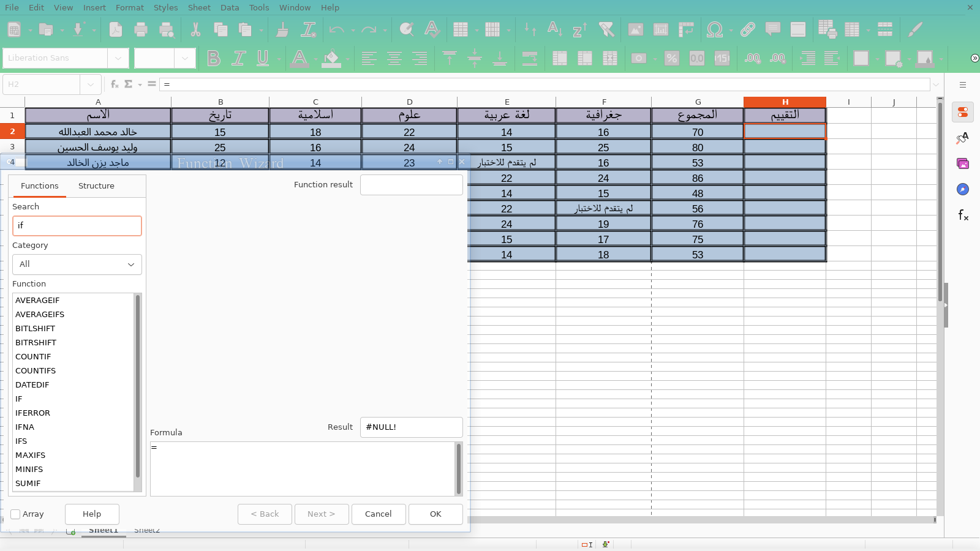Open the Data menu

[x=230, y=7]
